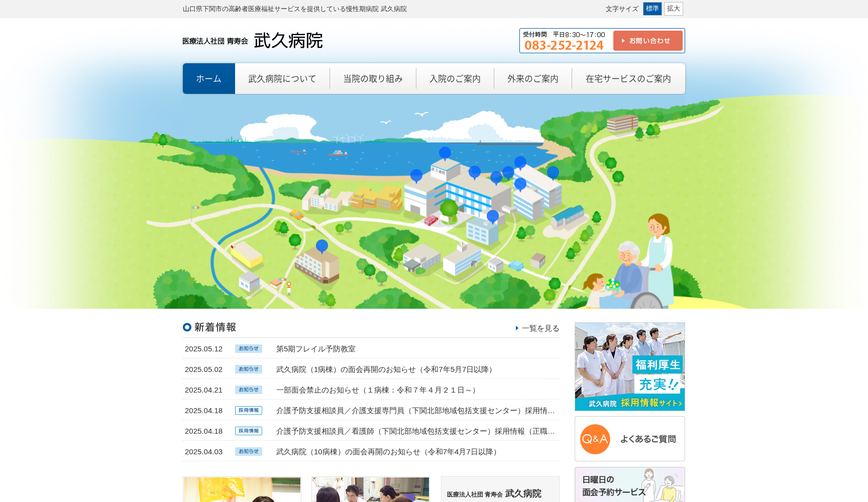Screen dimensions: 868x502
Task: Click the 採用情報 tag on the 2025.04.18 entry
Action: [248, 410]
